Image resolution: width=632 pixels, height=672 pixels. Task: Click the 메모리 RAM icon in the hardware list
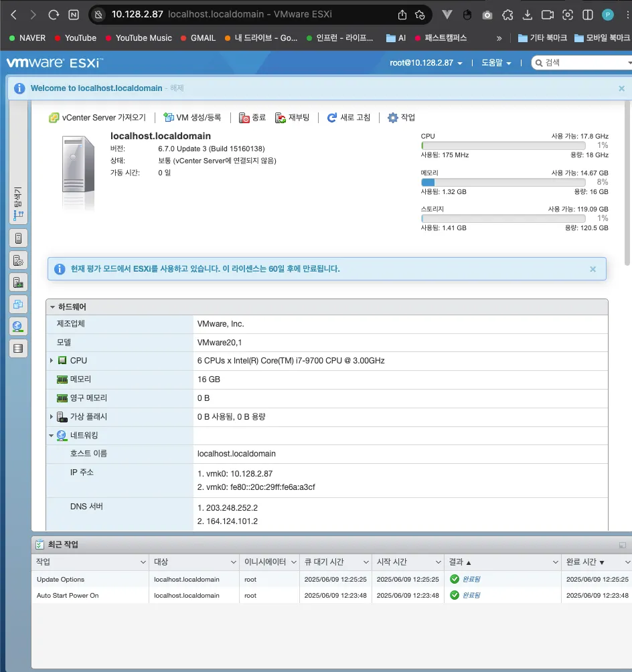pos(62,380)
